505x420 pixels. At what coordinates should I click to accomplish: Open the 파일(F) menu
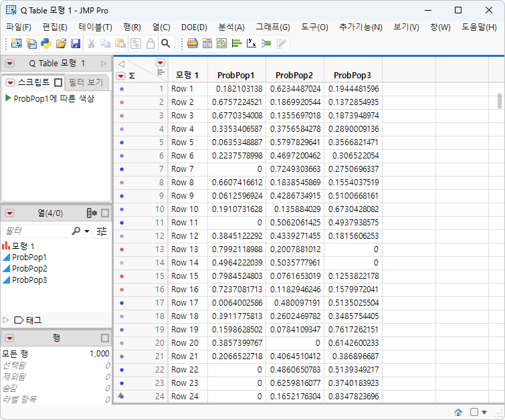click(19, 27)
